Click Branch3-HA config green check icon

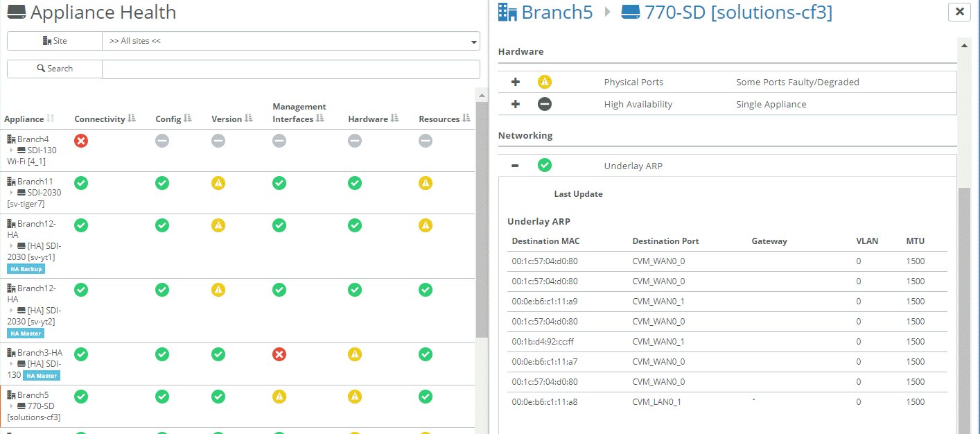[x=162, y=354]
